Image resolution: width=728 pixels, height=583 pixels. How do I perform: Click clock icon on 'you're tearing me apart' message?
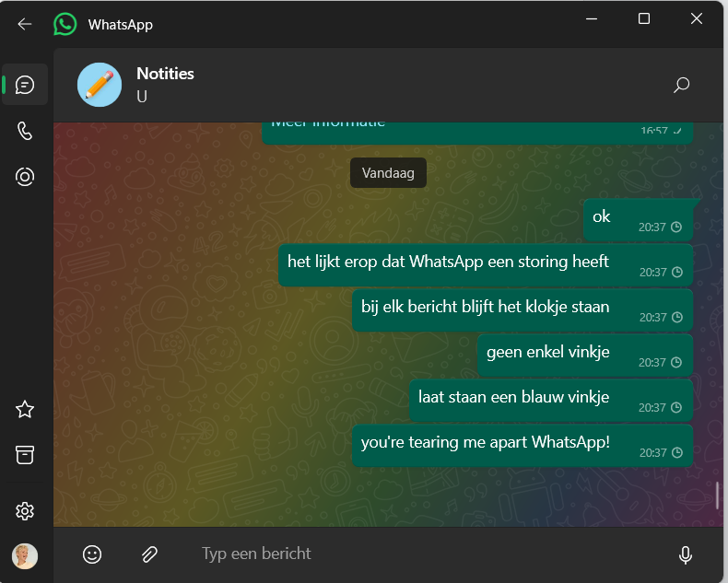click(677, 452)
